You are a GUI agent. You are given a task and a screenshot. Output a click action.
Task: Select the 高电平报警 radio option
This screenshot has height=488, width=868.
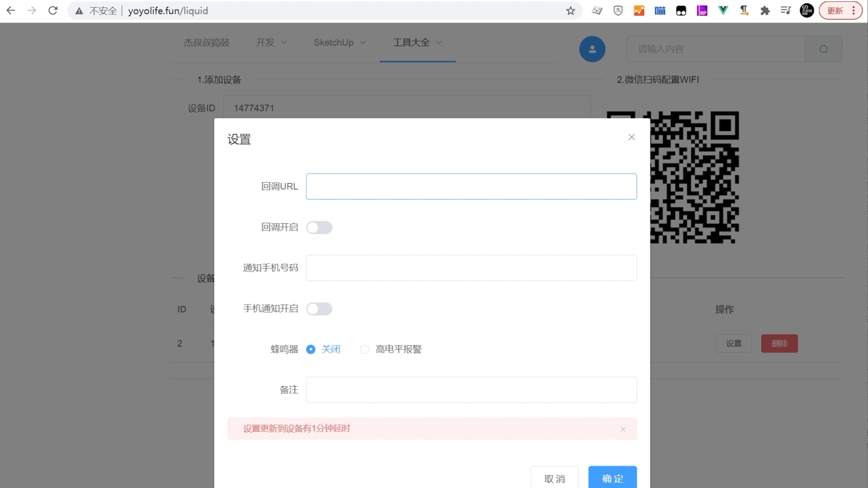[365, 349]
